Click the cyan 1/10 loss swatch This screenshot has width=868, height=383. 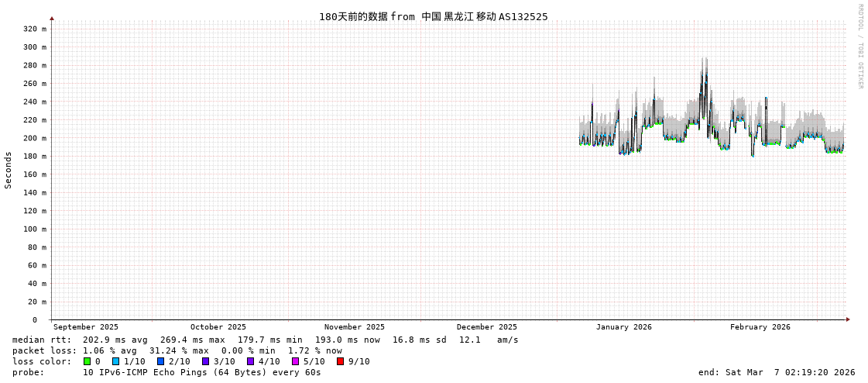tap(115, 361)
